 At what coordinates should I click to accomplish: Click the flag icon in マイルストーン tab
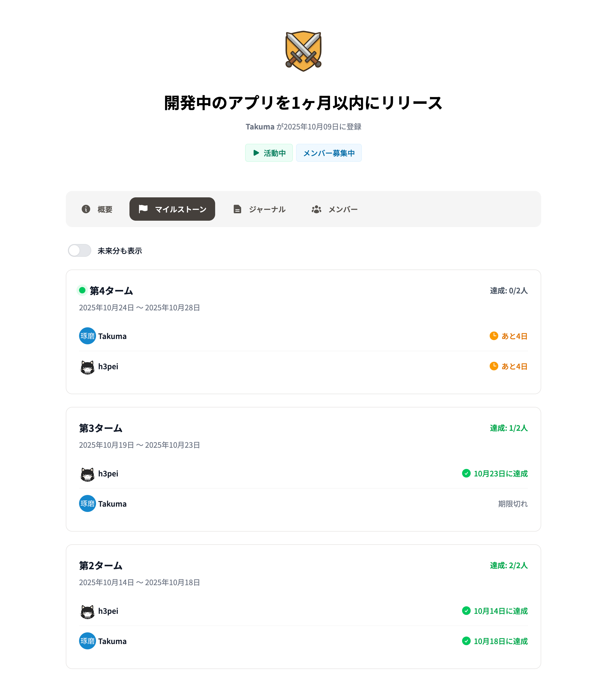tap(143, 209)
